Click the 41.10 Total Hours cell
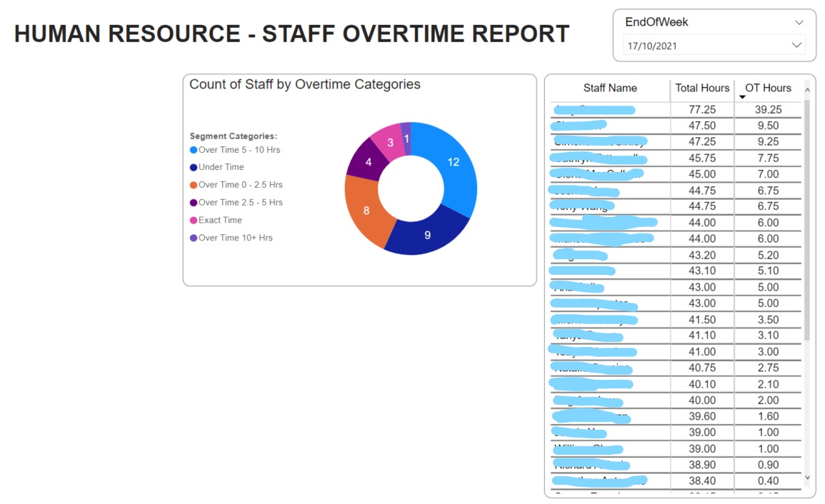Viewport: 825px width, 504px height. coord(702,336)
